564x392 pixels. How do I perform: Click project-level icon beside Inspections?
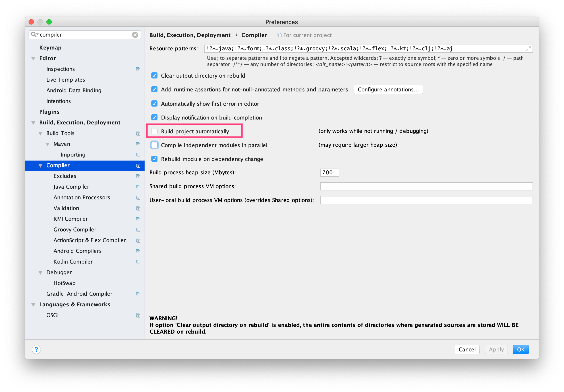pyautogui.click(x=138, y=69)
